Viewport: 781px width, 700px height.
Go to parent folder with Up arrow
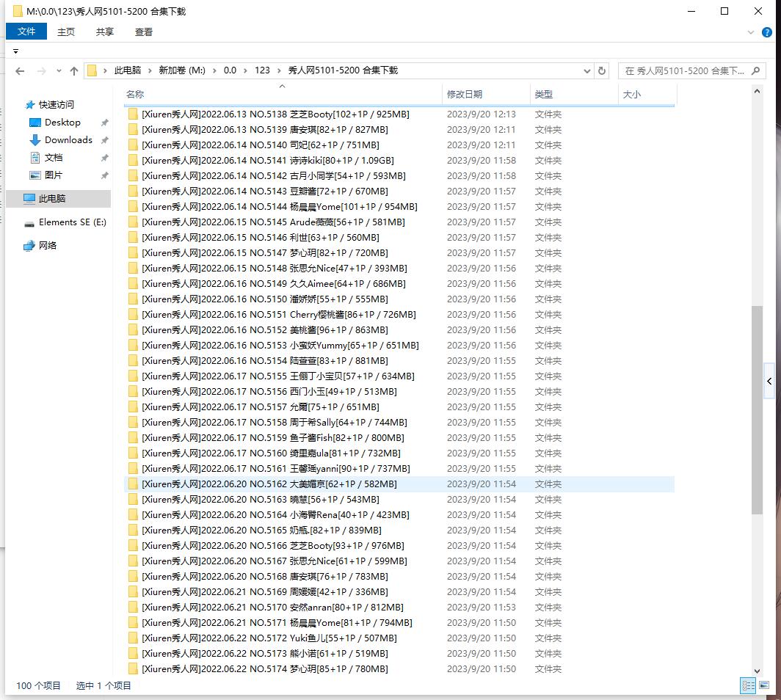pyautogui.click(x=74, y=71)
